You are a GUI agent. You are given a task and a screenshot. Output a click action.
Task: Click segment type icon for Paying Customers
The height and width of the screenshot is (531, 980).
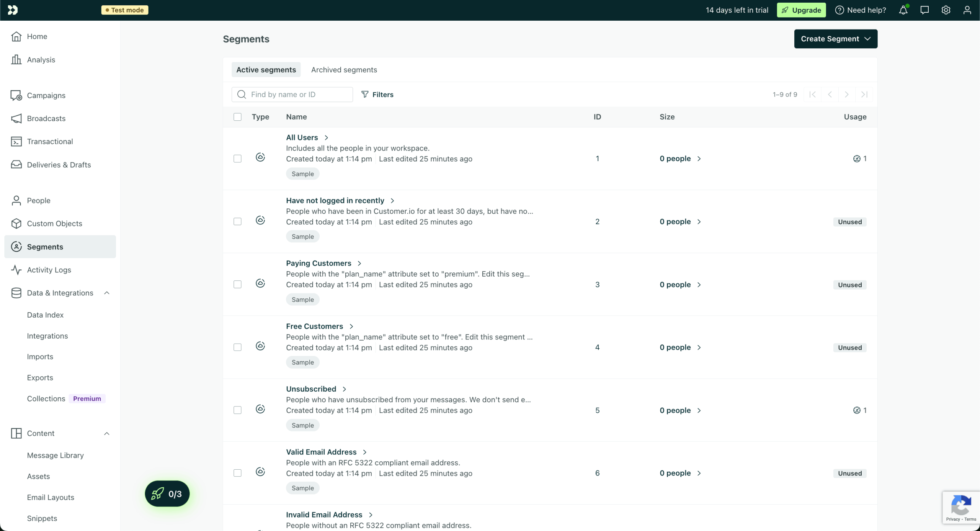tap(260, 283)
